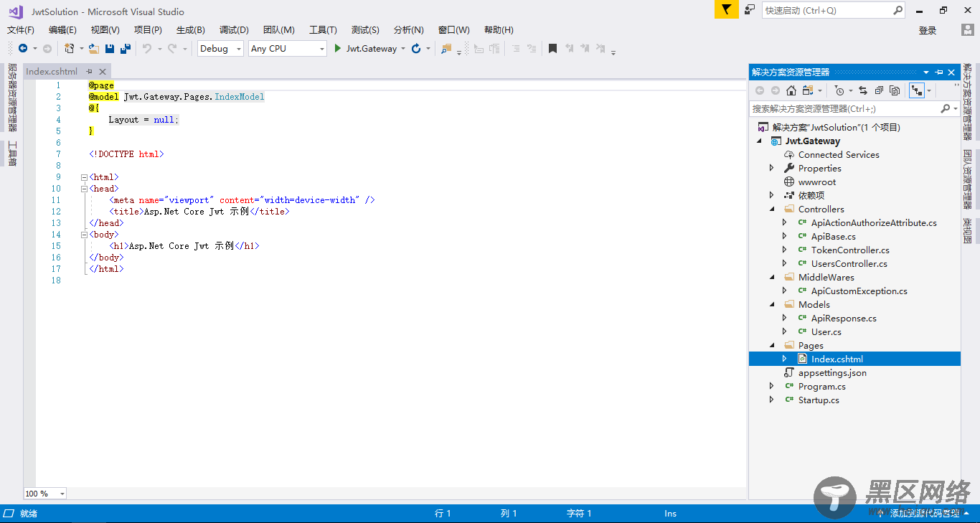The height and width of the screenshot is (523, 980).
Task: Select Connected Services node
Action: pos(839,154)
